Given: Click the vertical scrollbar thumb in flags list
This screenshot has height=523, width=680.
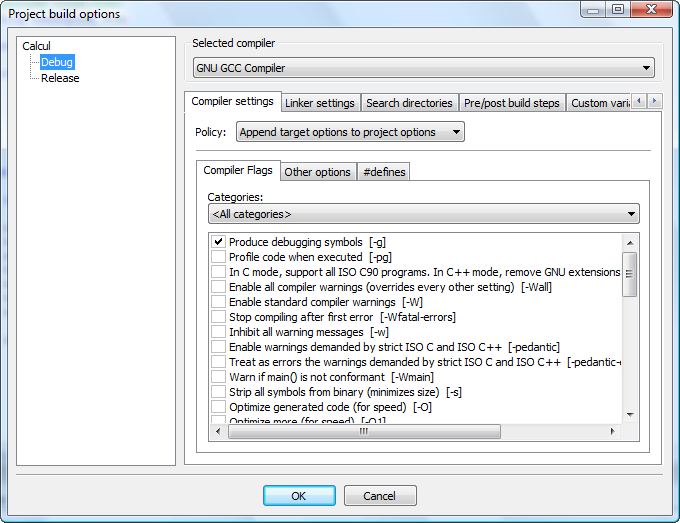Looking at the screenshot, I should 630,274.
